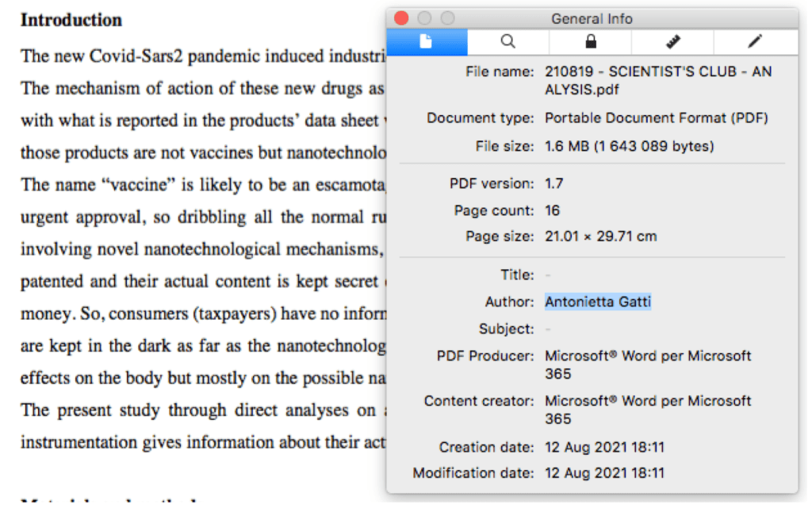Click the gray zoom window button
The width and height of the screenshot is (812, 508).
point(448,18)
